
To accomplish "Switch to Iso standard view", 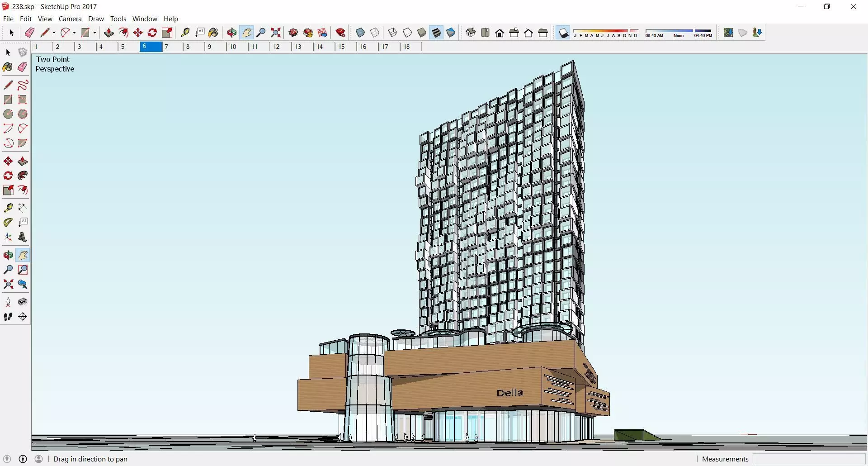I will [471, 33].
